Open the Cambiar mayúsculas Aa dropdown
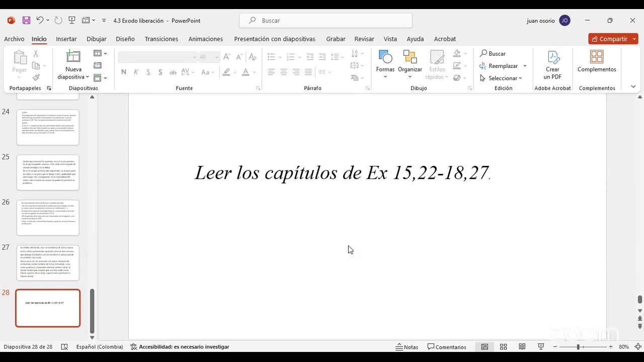The width and height of the screenshot is (644, 362). pyautogui.click(x=207, y=72)
